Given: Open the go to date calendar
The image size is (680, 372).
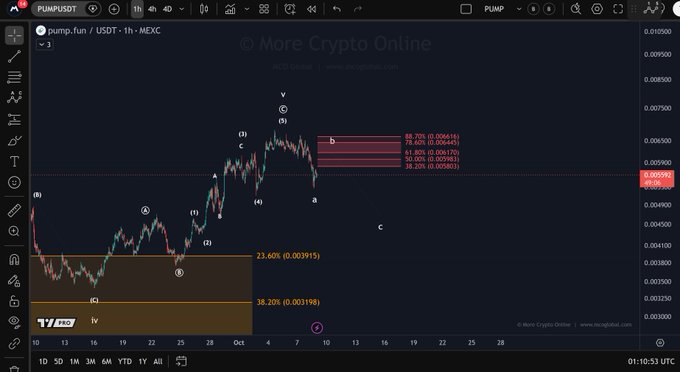Looking at the screenshot, I should (181, 361).
